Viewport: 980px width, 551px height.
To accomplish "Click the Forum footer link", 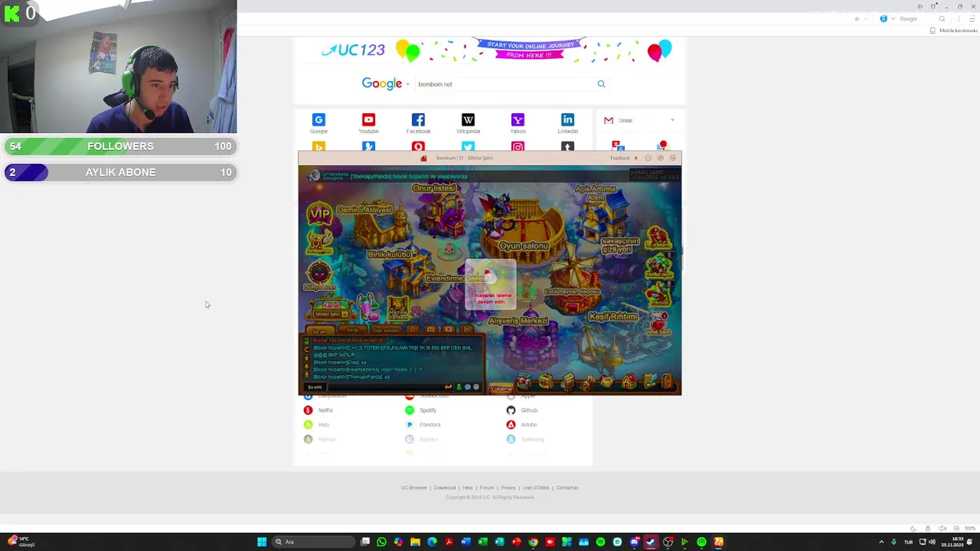I will click(487, 487).
